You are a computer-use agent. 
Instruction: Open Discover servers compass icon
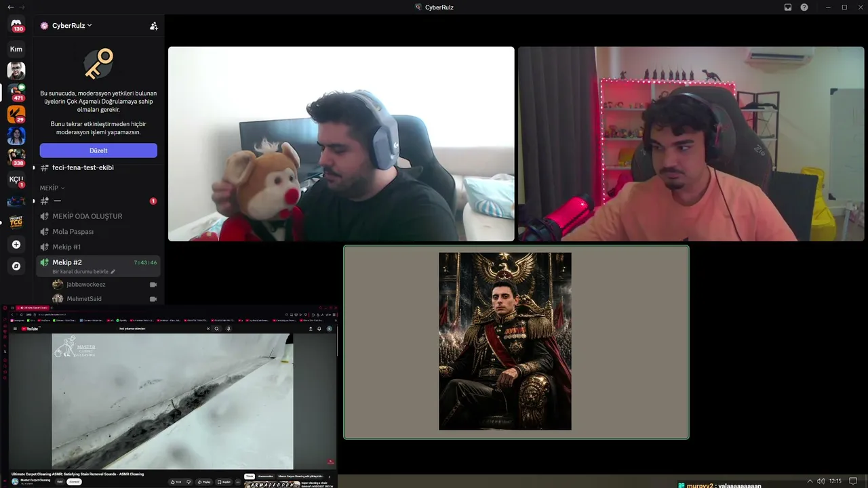click(x=16, y=266)
